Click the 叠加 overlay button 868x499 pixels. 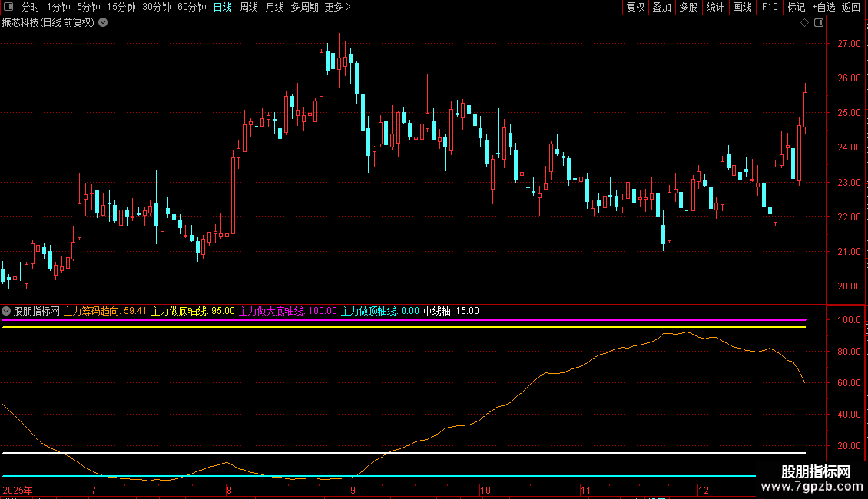coord(661,7)
